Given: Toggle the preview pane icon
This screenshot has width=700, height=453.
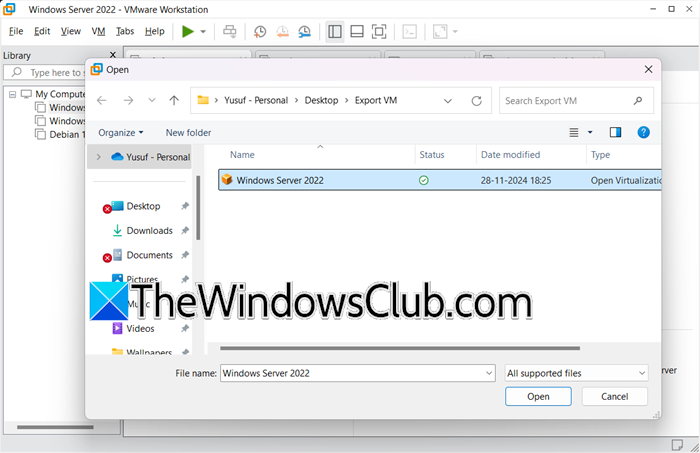Looking at the screenshot, I should tap(615, 133).
